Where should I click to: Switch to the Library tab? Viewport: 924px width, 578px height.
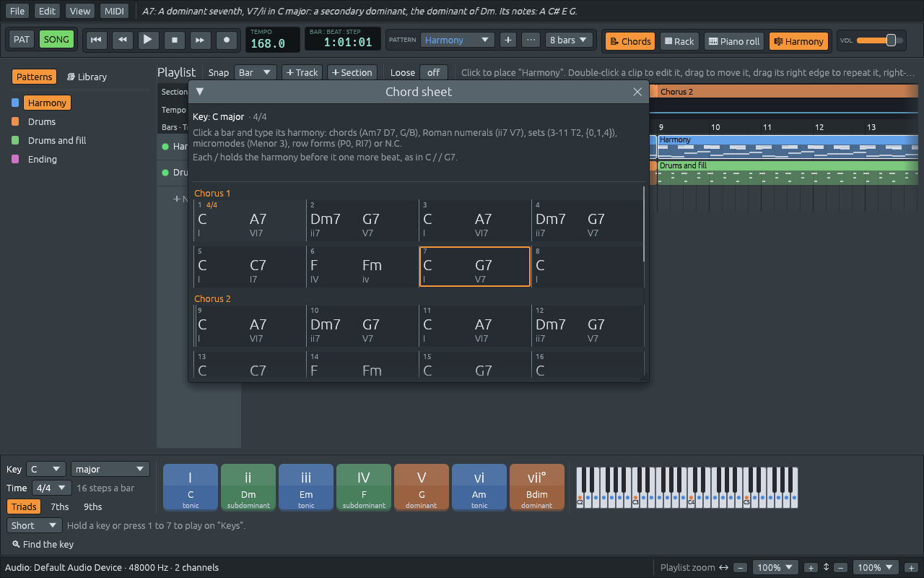(87, 77)
